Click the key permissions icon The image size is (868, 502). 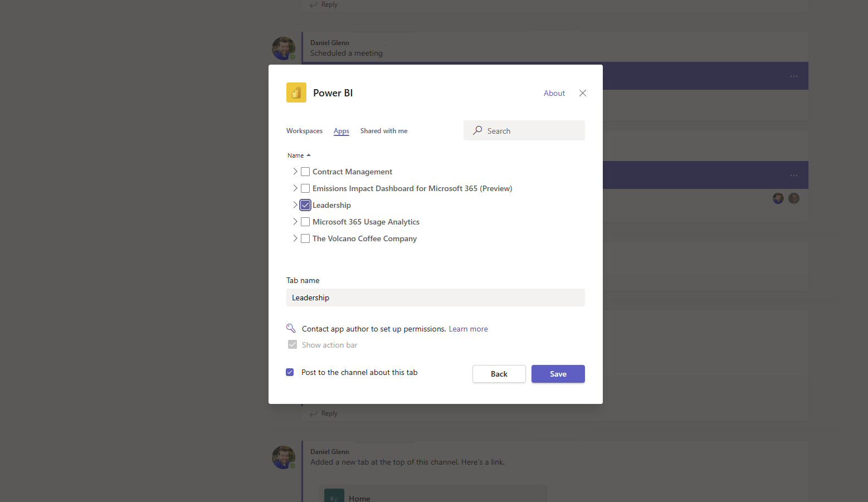[291, 328]
